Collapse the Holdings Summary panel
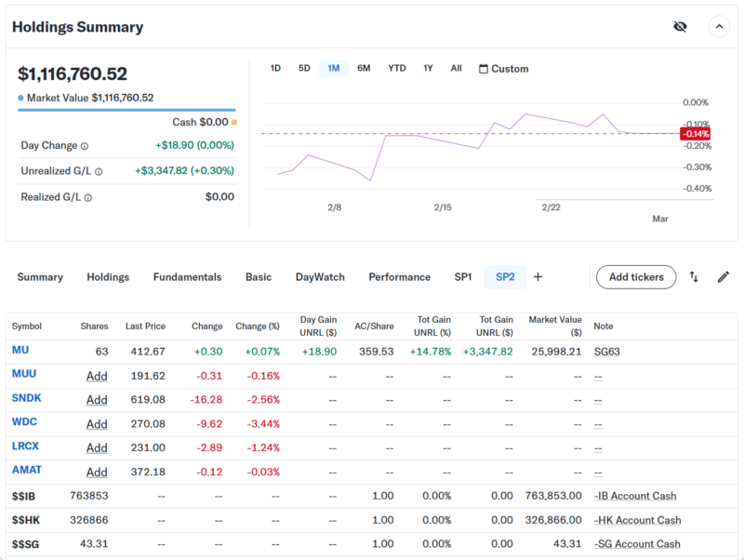Image resolution: width=744 pixels, height=560 pixels. point(719,27)
